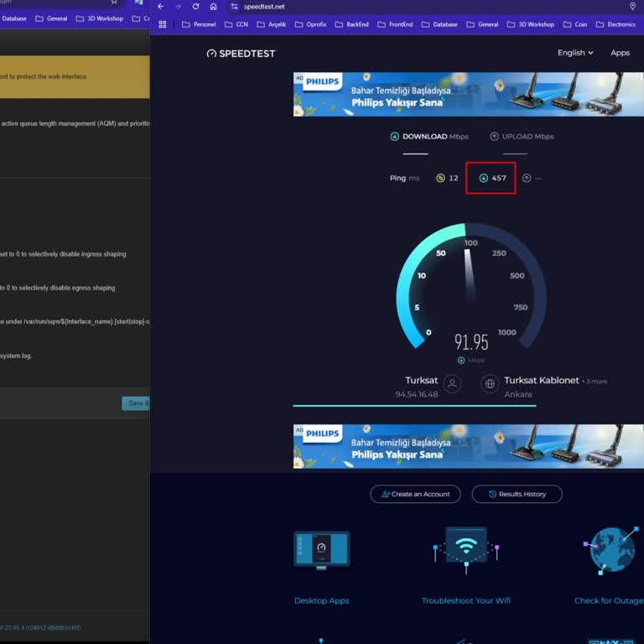
Task: Reload the speedtest.net page
Action: pos(195,7)
